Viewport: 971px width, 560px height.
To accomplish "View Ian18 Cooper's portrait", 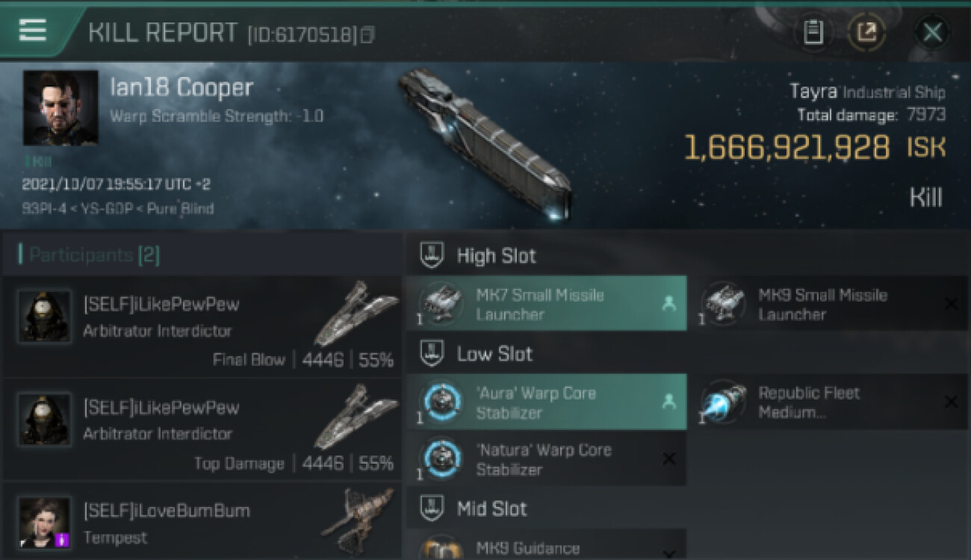I will (x=61, y=108).
